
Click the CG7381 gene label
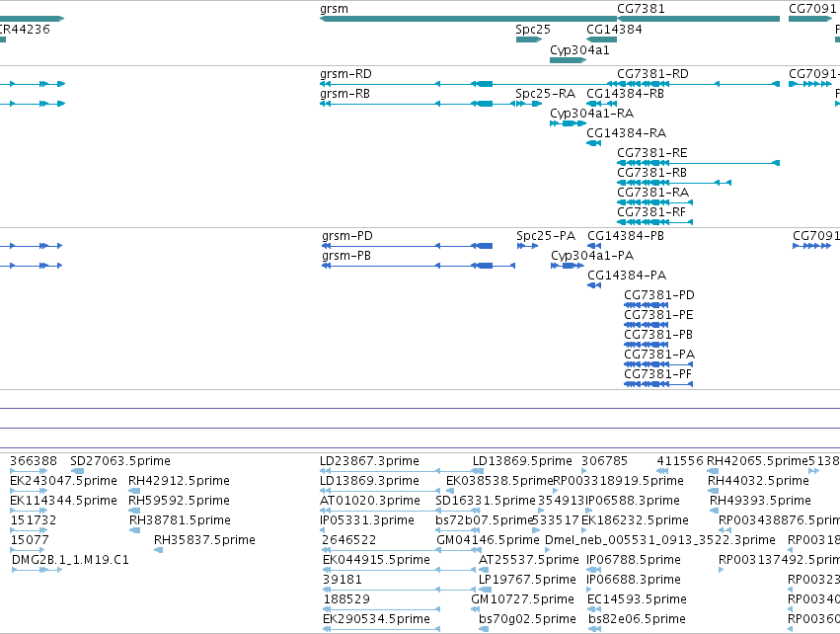[641, 9]
